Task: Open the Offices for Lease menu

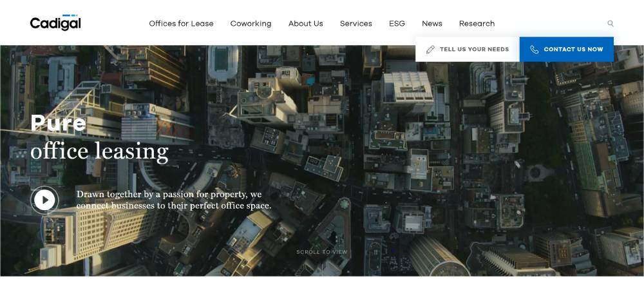Action: [x=181, y=24]
